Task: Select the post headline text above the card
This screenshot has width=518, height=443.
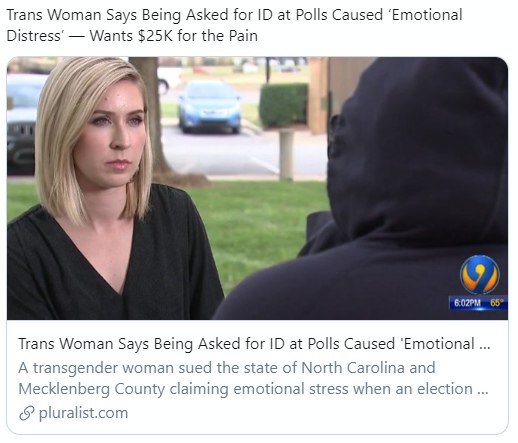Action: [x=234, y=25]
